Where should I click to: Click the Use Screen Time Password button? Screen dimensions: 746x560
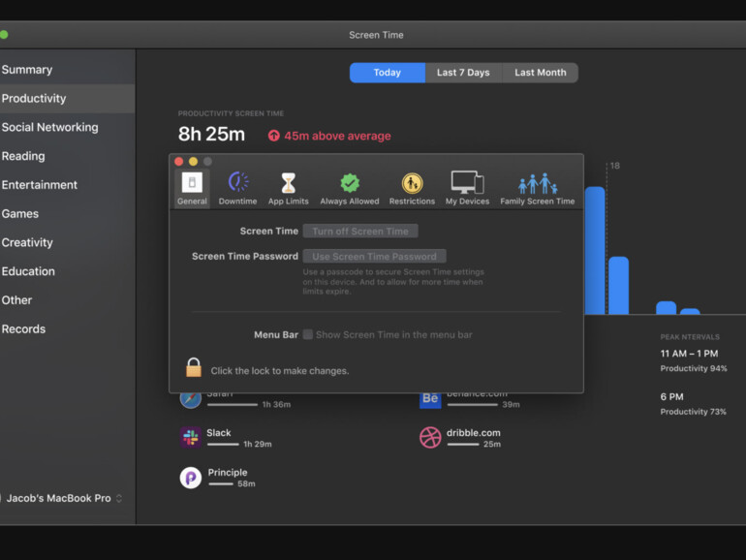click(x=374, y=257)
